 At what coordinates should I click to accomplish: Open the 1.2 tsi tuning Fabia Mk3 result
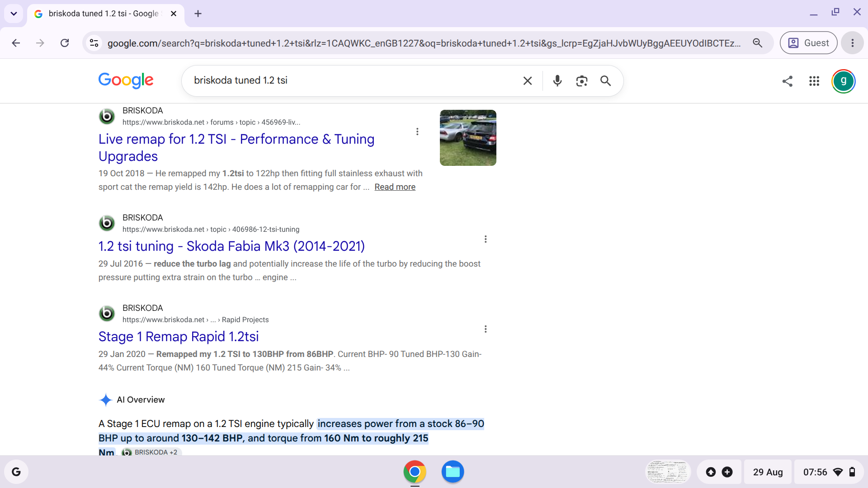[231, 246]
